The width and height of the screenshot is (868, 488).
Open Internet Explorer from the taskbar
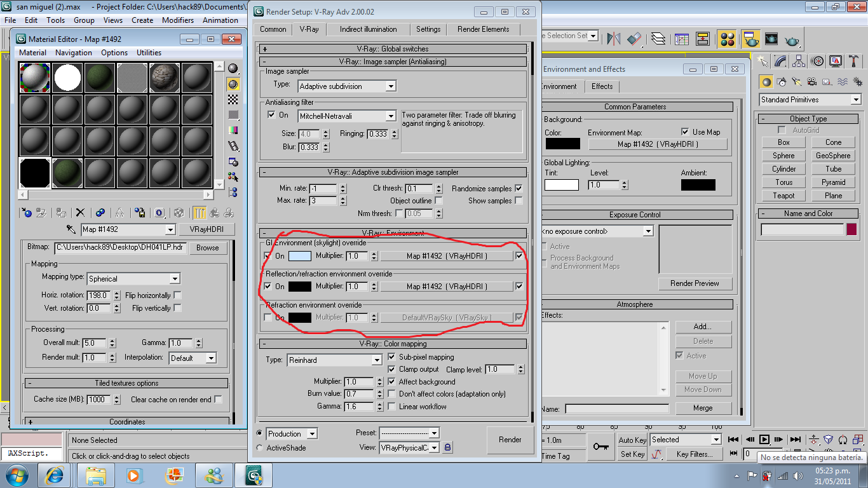point(55,475)
